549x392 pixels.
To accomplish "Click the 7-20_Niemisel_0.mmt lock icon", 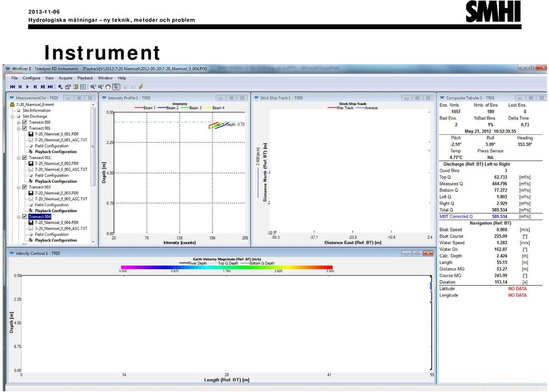I will (12, 105).
